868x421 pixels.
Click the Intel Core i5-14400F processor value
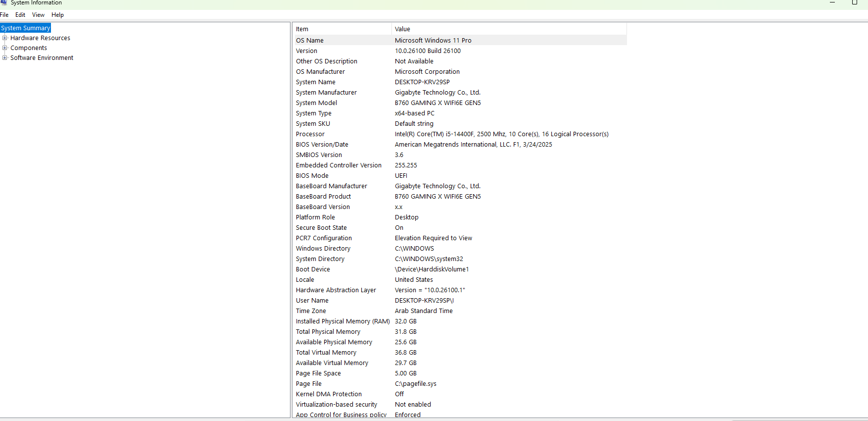pos(502,134)
